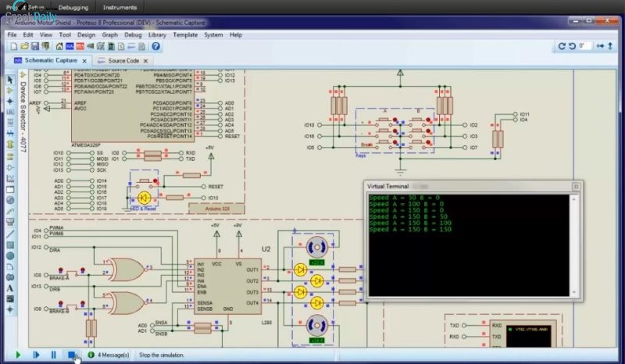This screenshot has height=364, width=625.
Task: Switch to the Source Code tab
Action: point(123,60)
